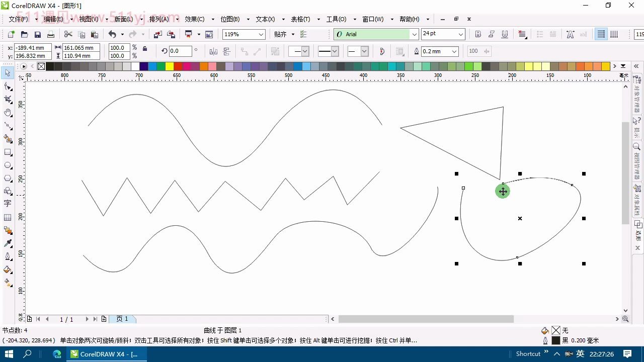
Task: Open the end arrowhead selector dropdown
Action: point(364,51)
